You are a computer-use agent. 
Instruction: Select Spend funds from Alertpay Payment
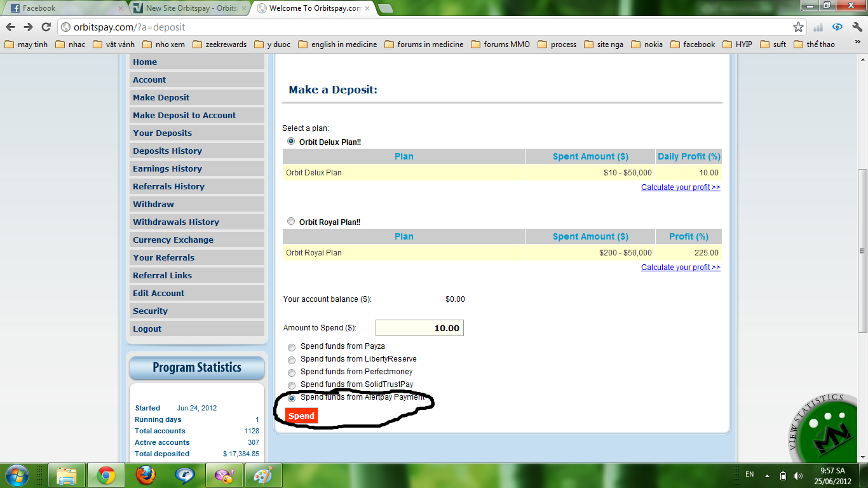pyautogui.click(x=292, y=398)
